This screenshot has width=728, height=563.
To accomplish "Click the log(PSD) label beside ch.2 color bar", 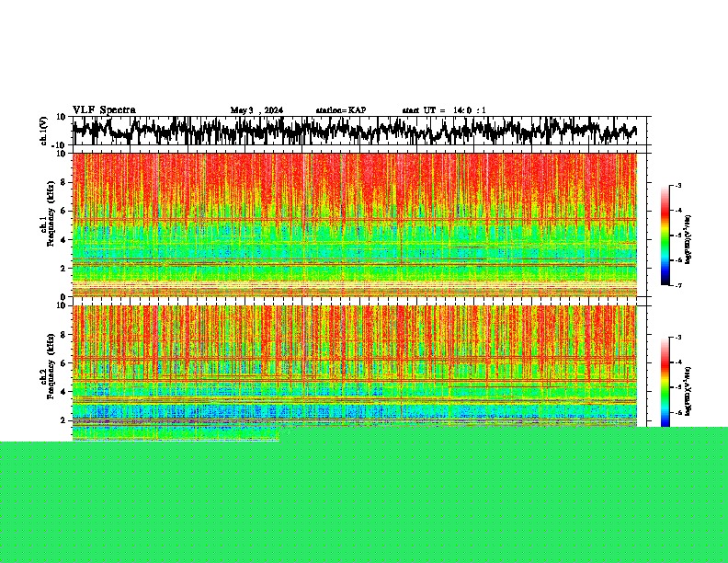I will click(688, 391).
